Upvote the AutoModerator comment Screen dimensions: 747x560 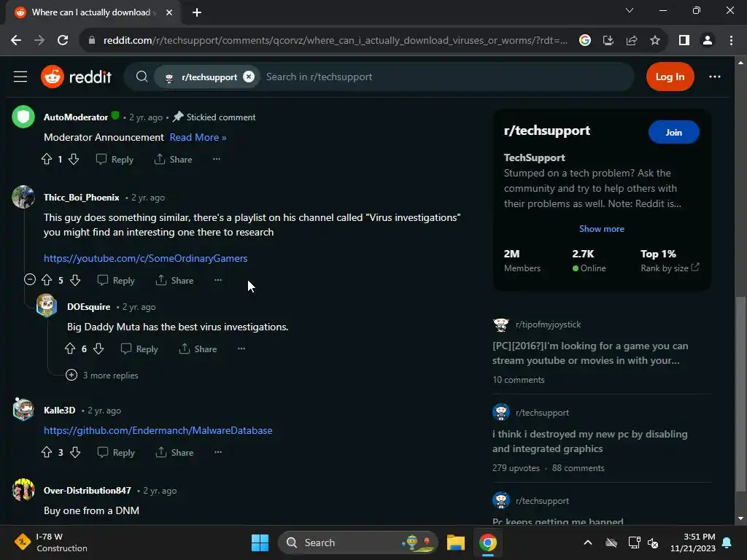click(46, 159)
